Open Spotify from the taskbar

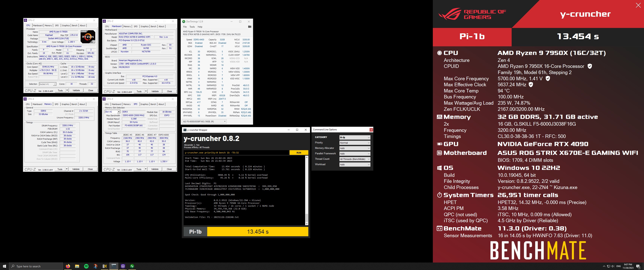click(86, 266)
